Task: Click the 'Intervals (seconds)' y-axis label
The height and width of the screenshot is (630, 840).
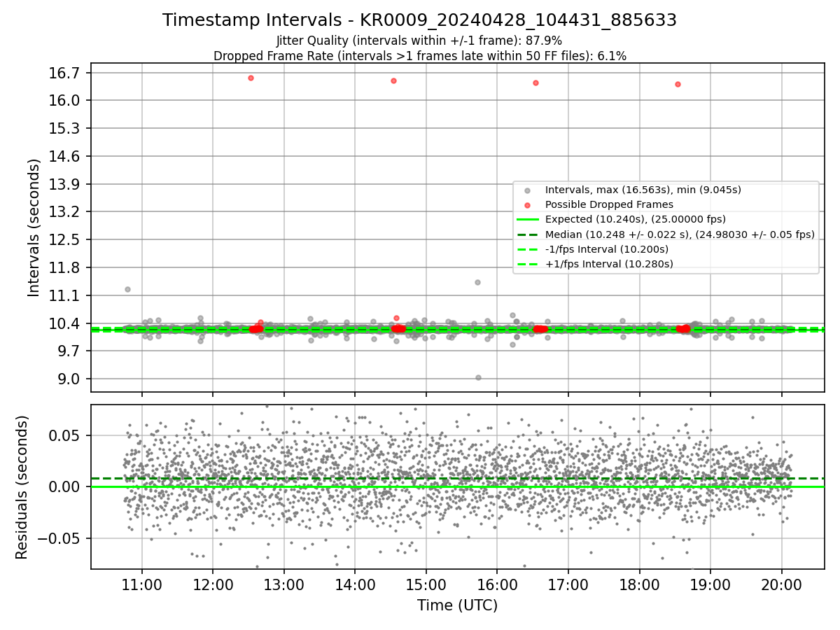Action: tap(34, 227)
